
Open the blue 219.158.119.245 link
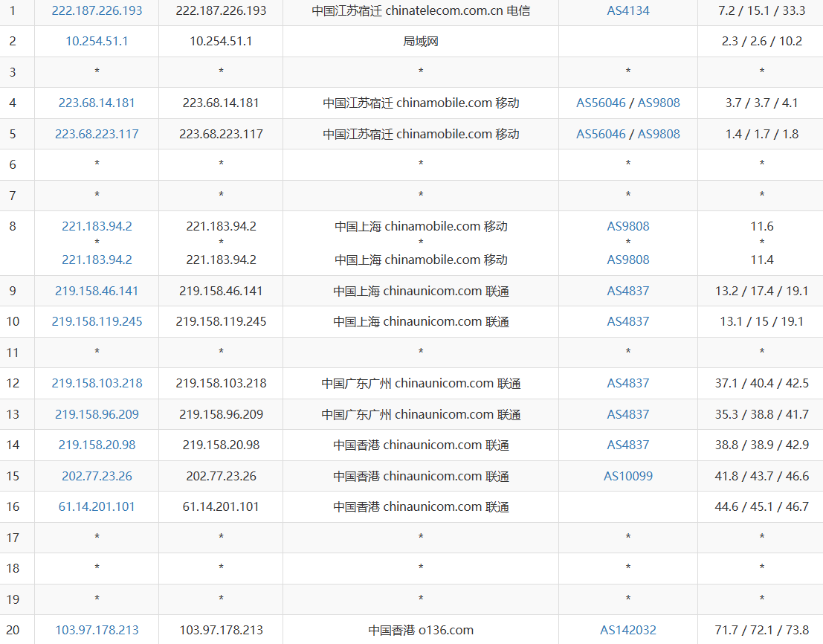(97, 321)
